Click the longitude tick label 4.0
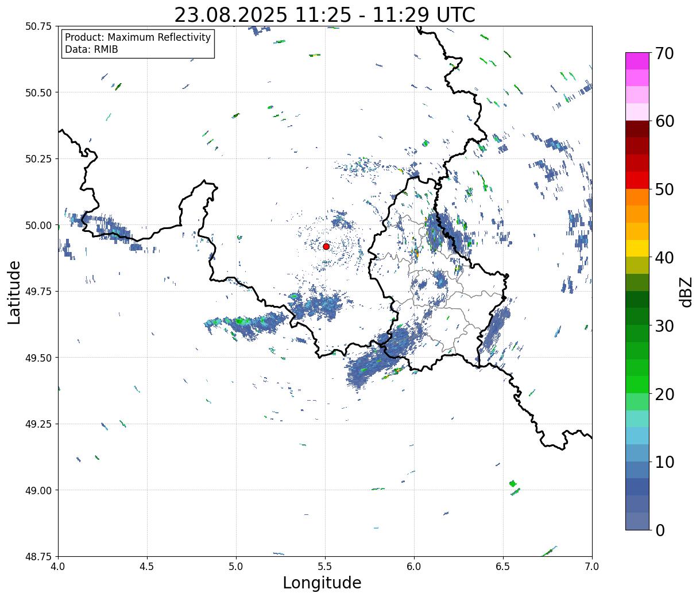Screen dimensions: 700x597 click(58, 566)
